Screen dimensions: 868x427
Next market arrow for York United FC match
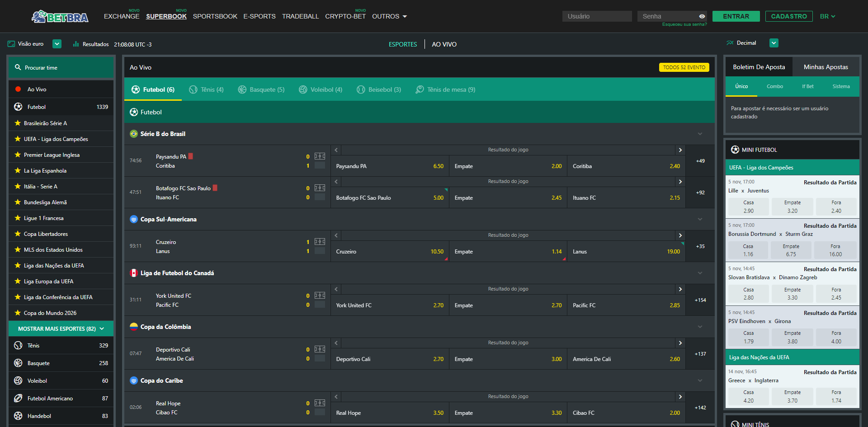680,289
